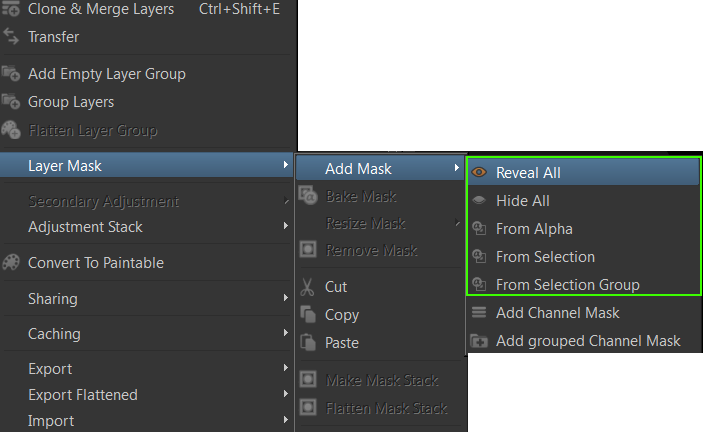The height and width of the screenshot is (432, 703).
Task: Choose Clone & Merge Layers
Action: click(101, 9)
